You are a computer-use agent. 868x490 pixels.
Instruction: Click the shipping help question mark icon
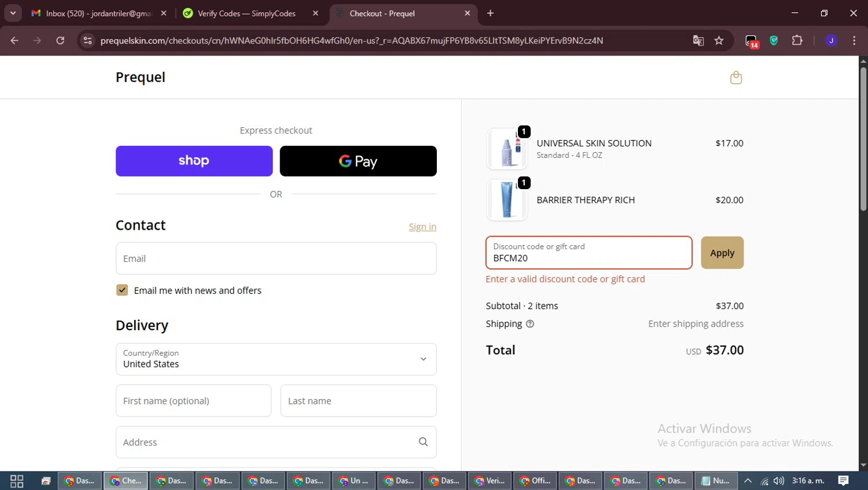[529, 324]
